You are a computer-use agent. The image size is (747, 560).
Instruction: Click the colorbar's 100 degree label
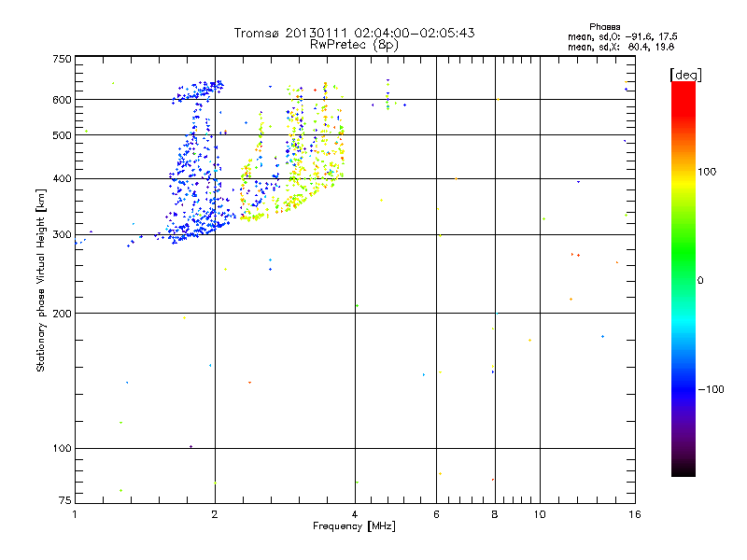pos(707,172)
